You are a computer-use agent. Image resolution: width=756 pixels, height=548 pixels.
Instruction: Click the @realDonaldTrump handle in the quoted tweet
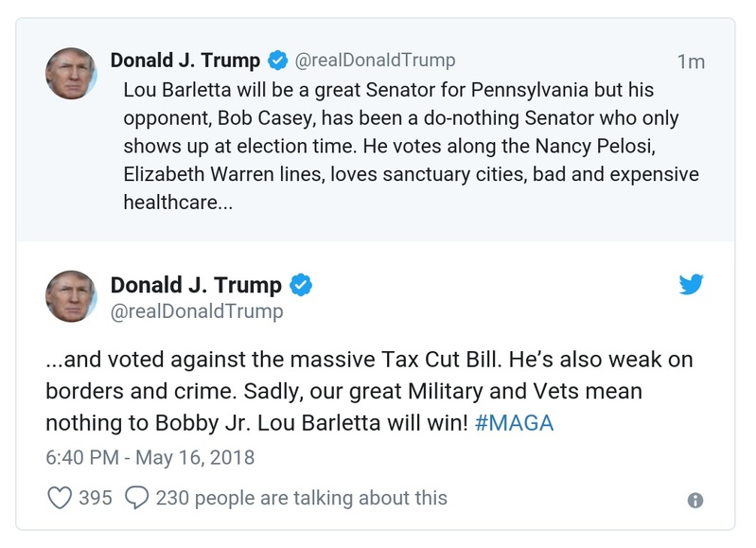point(376,61)
